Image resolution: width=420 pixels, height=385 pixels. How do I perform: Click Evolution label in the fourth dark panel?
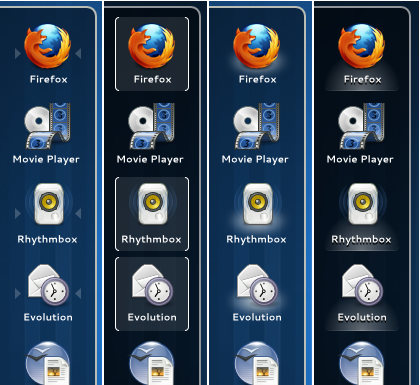pos(362,317)
